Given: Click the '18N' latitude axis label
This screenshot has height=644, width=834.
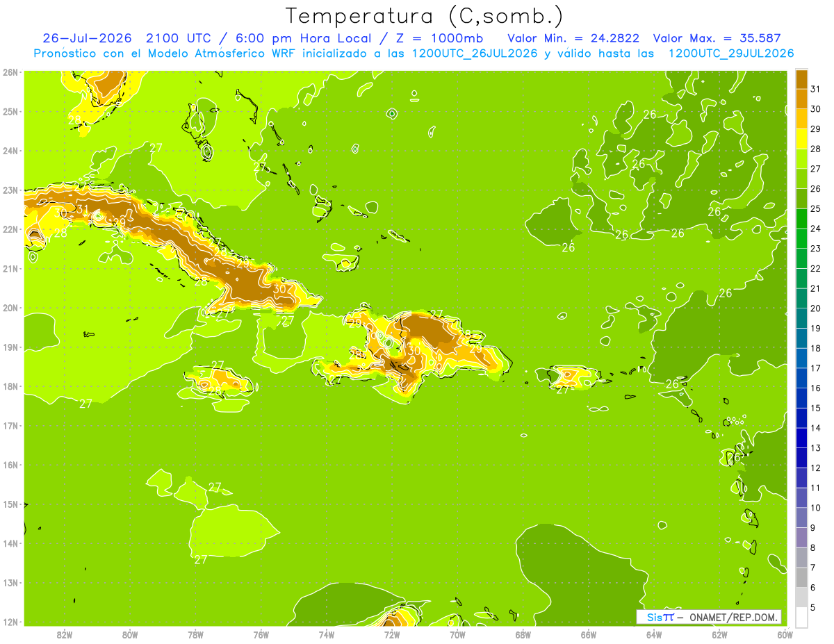Looking at the screenshot, I should [10, 386].
